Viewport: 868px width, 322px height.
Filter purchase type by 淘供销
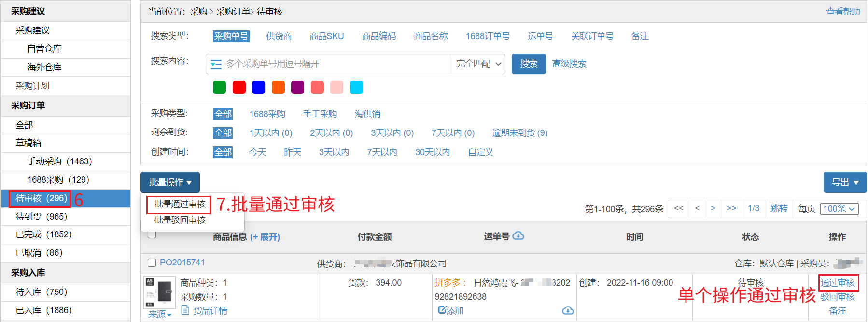tap(367, 114)
